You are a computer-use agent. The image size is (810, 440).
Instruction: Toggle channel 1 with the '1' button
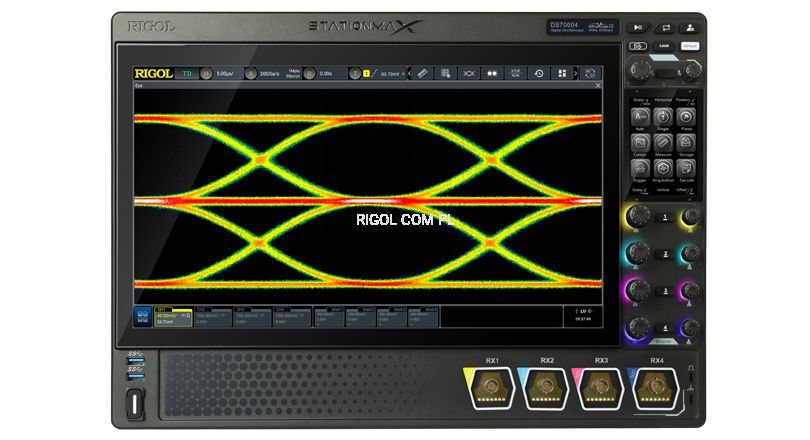[x=662, y=218]
